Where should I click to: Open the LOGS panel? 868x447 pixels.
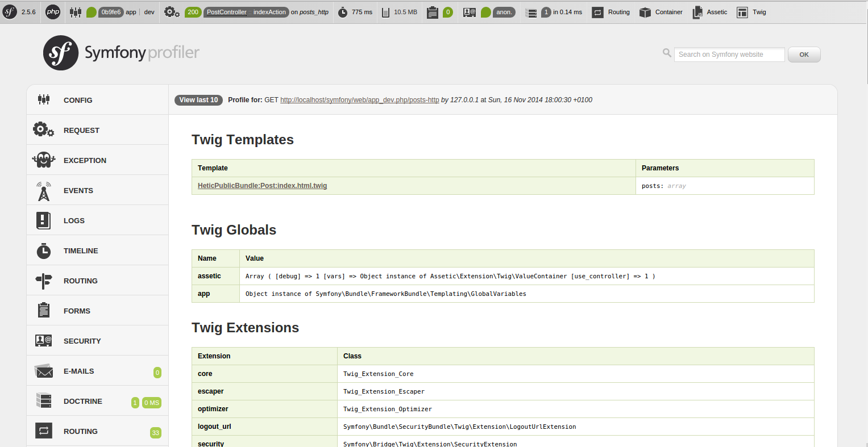click(x=97, y=220)
